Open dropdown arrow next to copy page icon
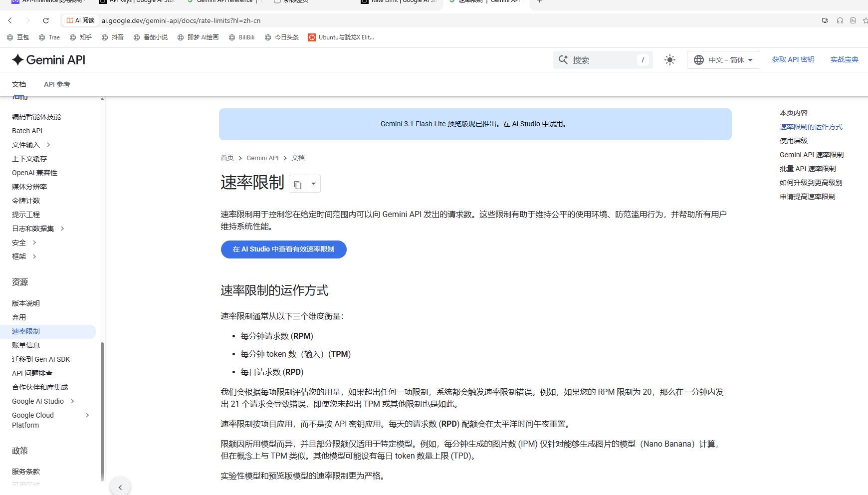This screenshot has width=868, height=495. (x=313, y=184)
